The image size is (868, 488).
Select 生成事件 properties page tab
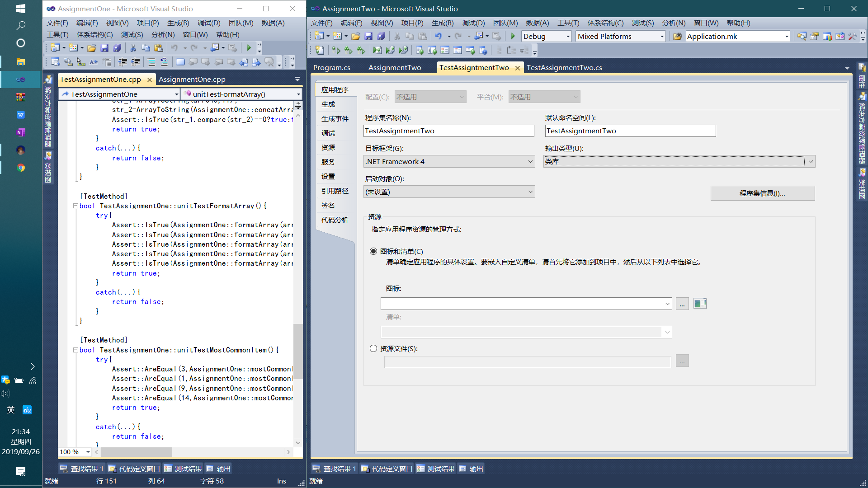(335, 119)
